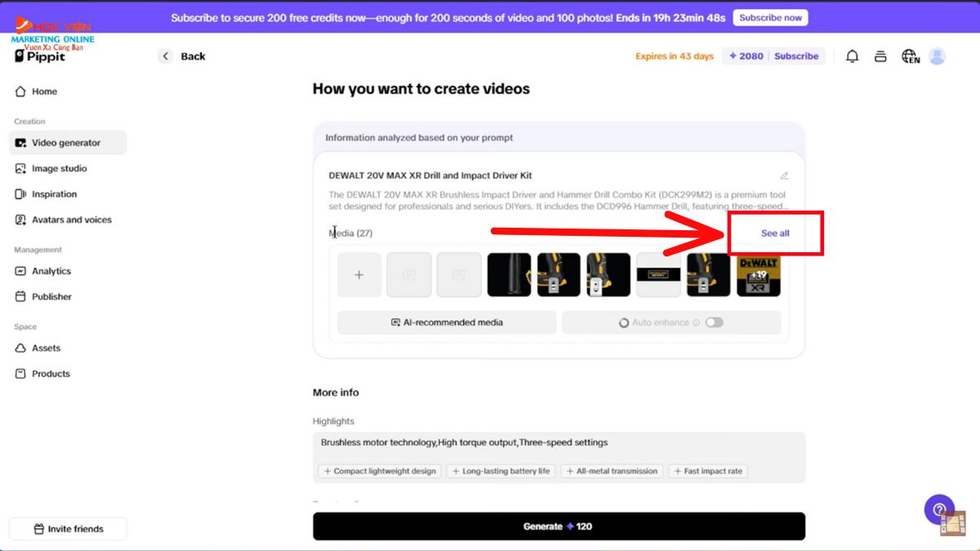This screenshot has height=551, width=980.
Task: Select the black drill bit thumbnail
Action: coord(510,275)
